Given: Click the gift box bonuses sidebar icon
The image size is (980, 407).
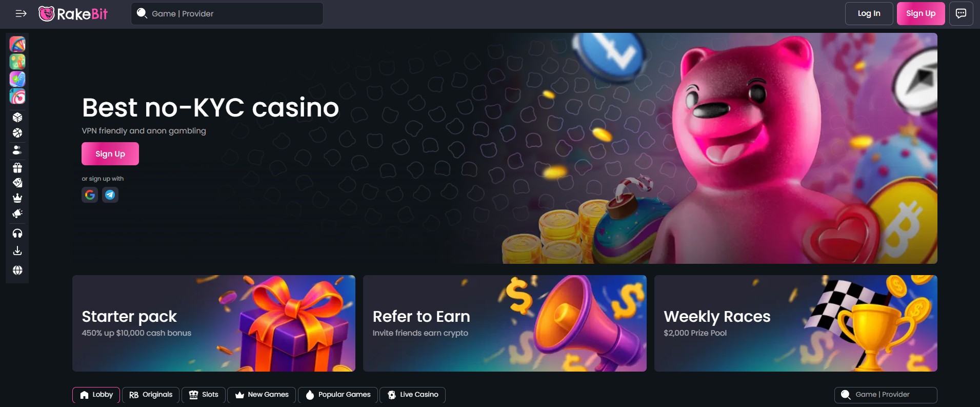Looking at the screenshot, I should pos(17,167).
